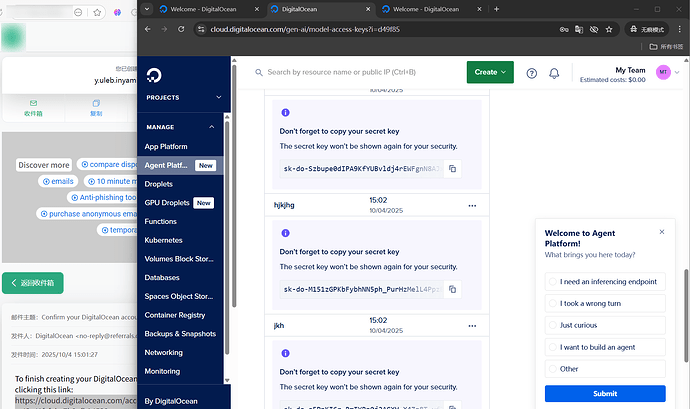
Task: Copy the sk-do-Szbupe secret key
Action: [x=453, y=169]
